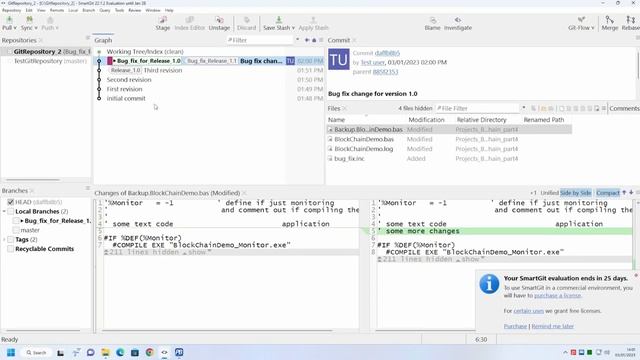Click the Graph hamburger options icon
This screenshot has width=640, height=360.
point(321,40)
